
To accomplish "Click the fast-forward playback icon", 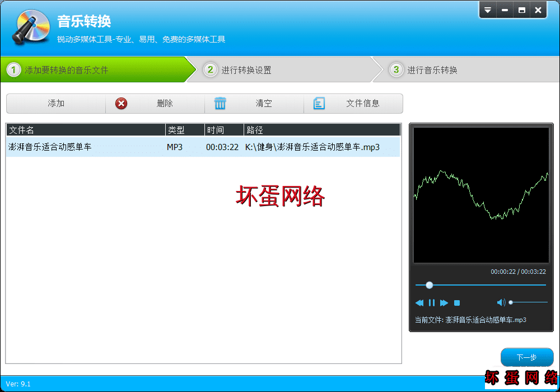I will [444, 303].
